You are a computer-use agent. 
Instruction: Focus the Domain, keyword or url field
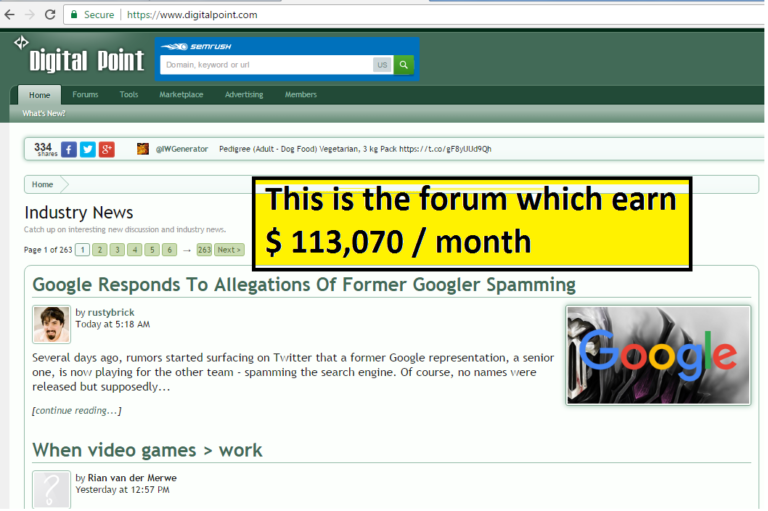point(266,65)
